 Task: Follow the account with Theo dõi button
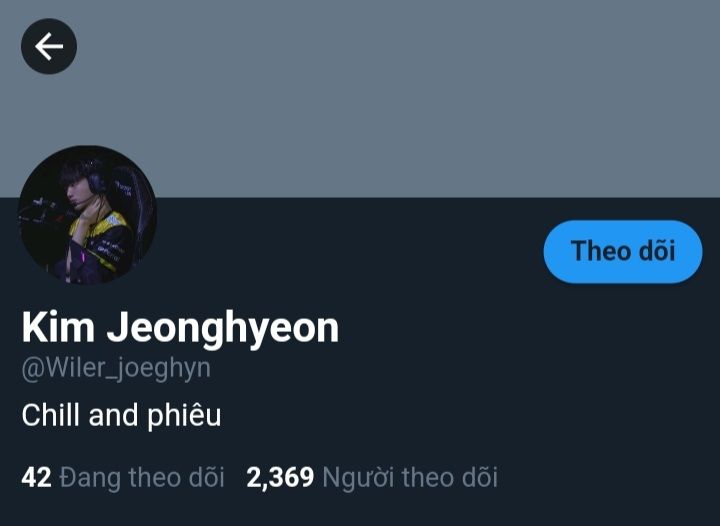(x=623, y=252)
